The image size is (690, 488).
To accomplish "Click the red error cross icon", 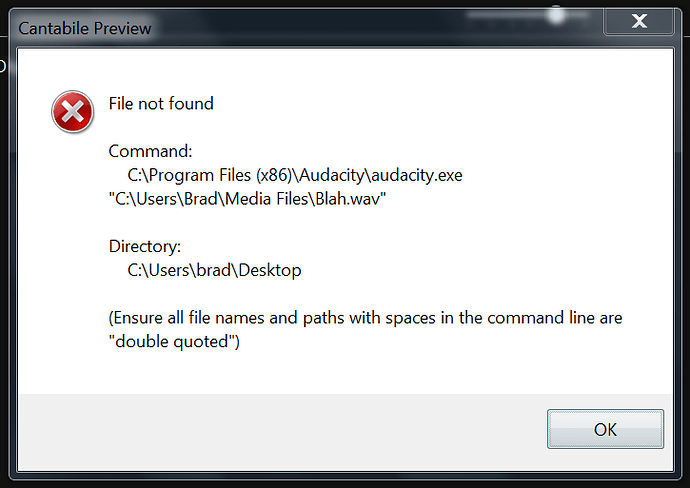I will point(72,112).
